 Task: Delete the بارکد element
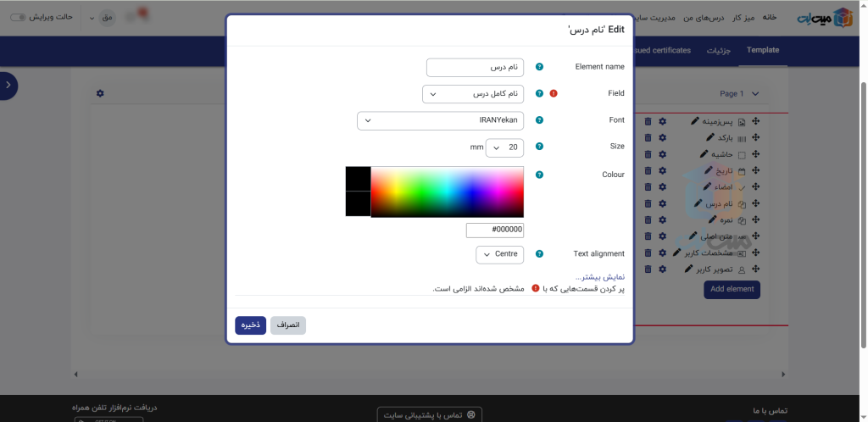click(648, 138)
